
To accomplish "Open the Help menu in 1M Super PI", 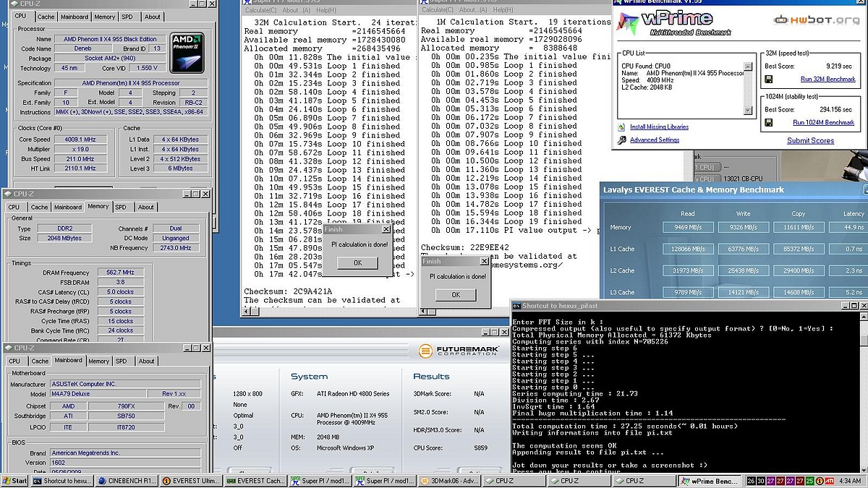I will (x=503, y=10).
